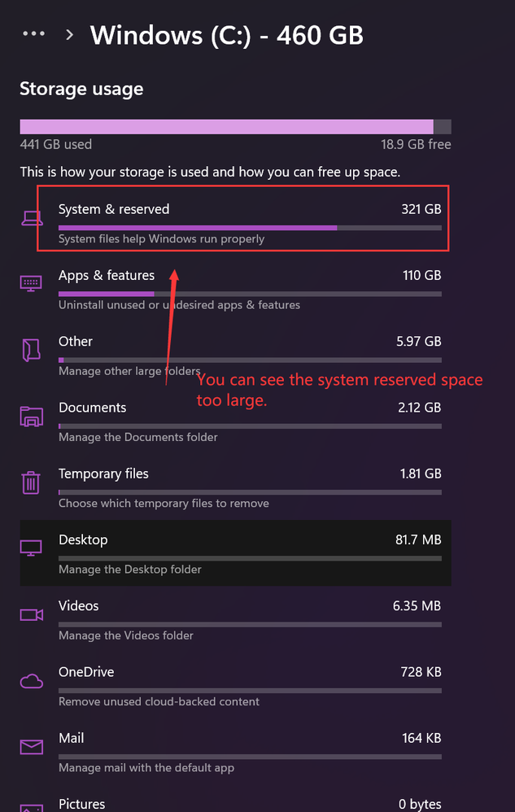The width and height of the screenshot is (515, 812).
Task: Click the System & reserved laptop icon
Action: [31, 218]
